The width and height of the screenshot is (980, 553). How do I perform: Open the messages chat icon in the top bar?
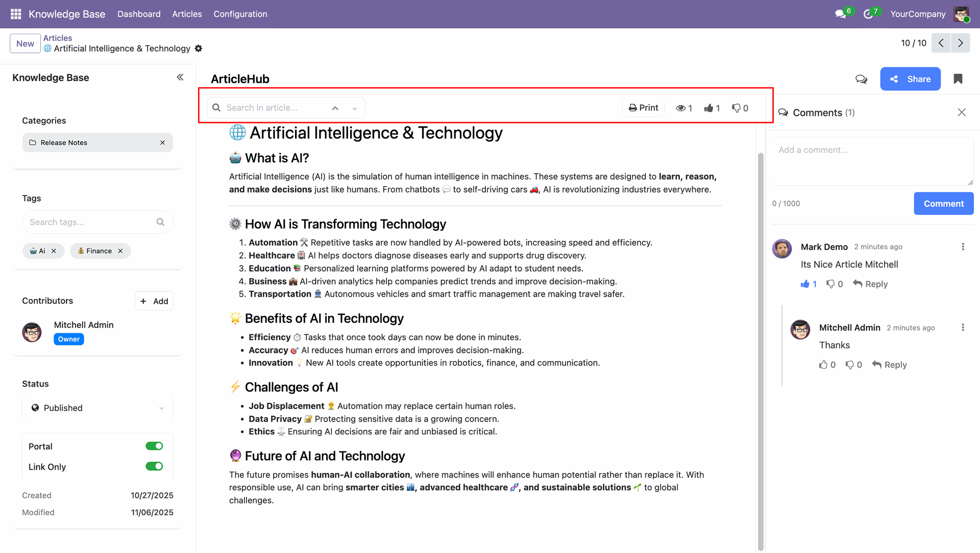click(x=840, y=14)
